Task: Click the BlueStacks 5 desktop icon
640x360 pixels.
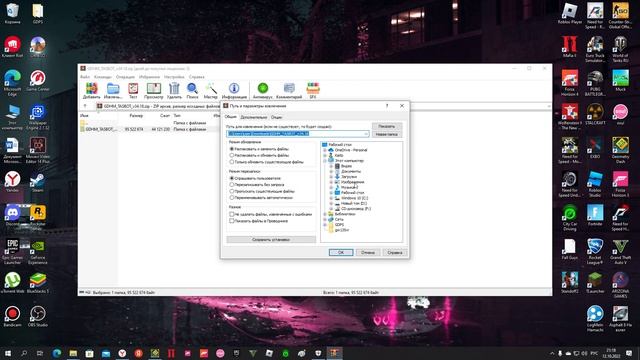Action: tap(38, 283)
